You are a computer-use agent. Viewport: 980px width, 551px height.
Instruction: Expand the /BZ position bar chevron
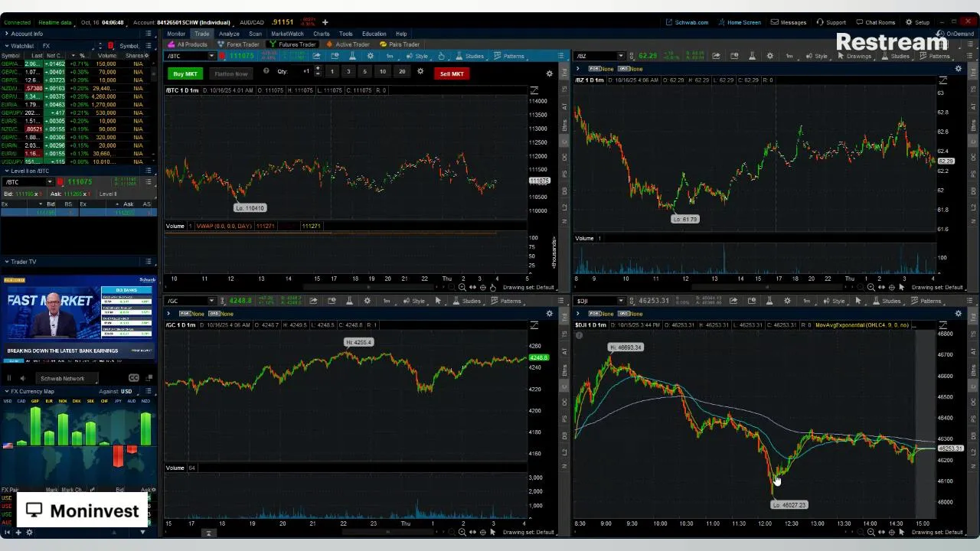point(578,69)
